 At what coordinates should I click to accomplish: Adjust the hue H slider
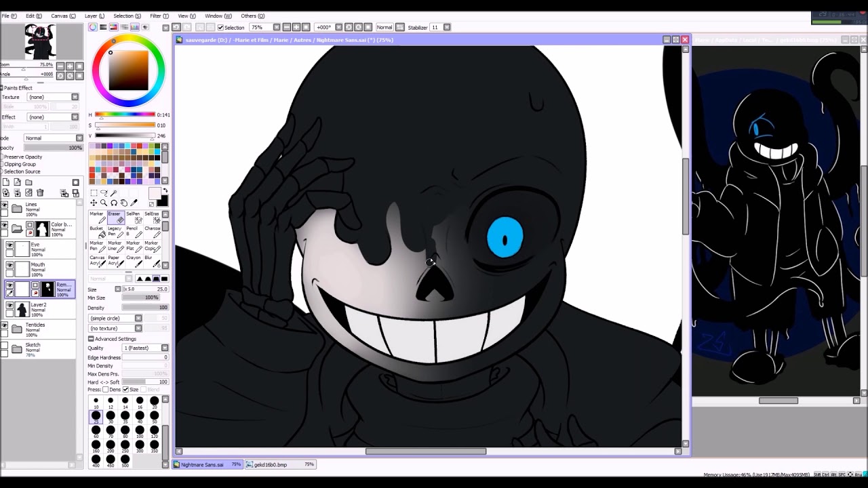point(125,115)
